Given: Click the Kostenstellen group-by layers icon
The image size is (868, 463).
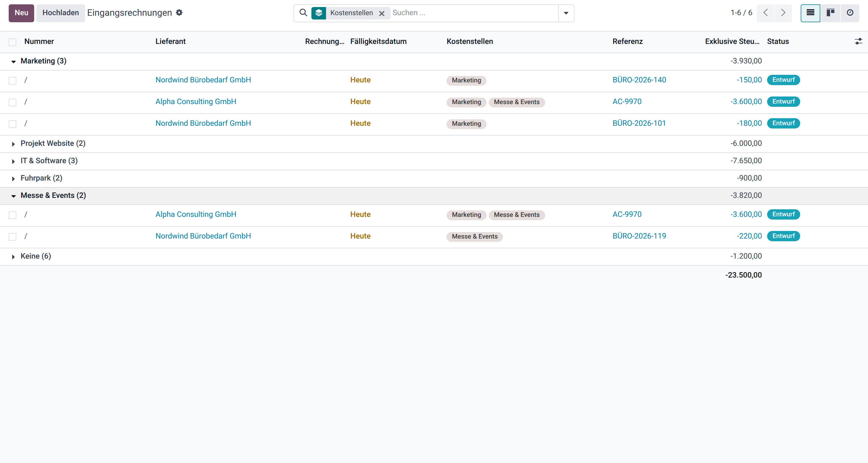Looking at the screenshot, I should pyautogui.click(x=318, y=13).
